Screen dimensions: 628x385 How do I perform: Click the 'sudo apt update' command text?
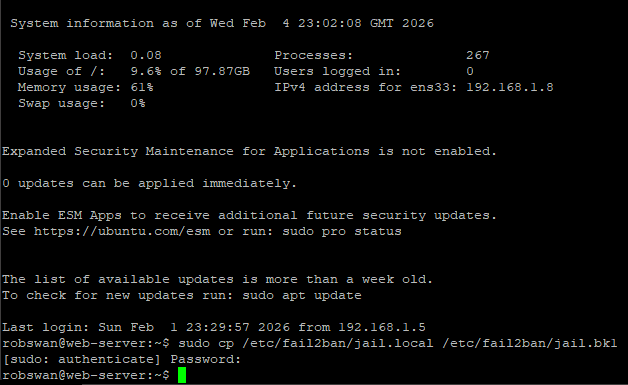pos(302,295)
